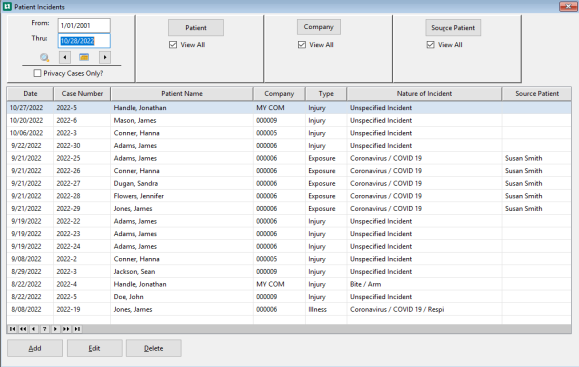This screenshot has width=579, height=367.
Task: Go to previous date range arrow
Action: coord(65,57)
